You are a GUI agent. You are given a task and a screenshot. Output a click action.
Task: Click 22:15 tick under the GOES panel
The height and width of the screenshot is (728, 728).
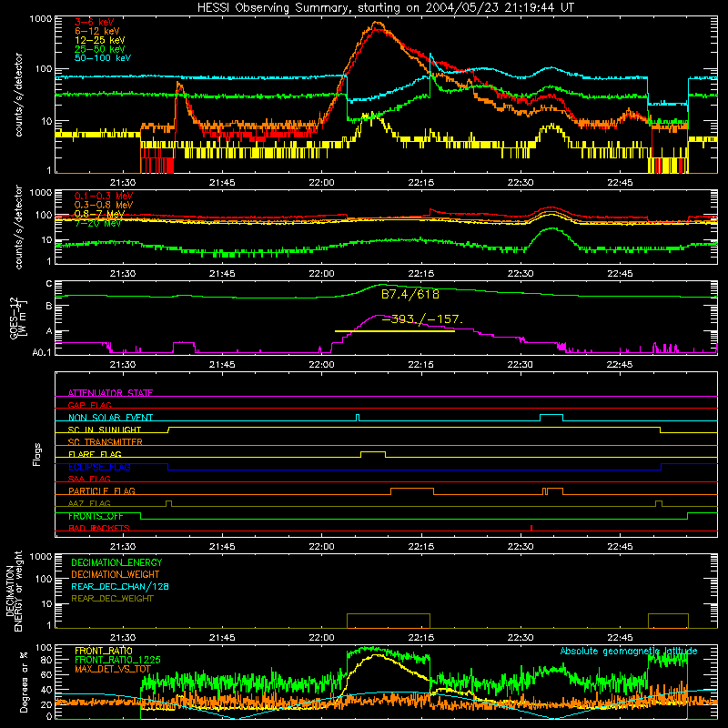[x=421, y=365]
